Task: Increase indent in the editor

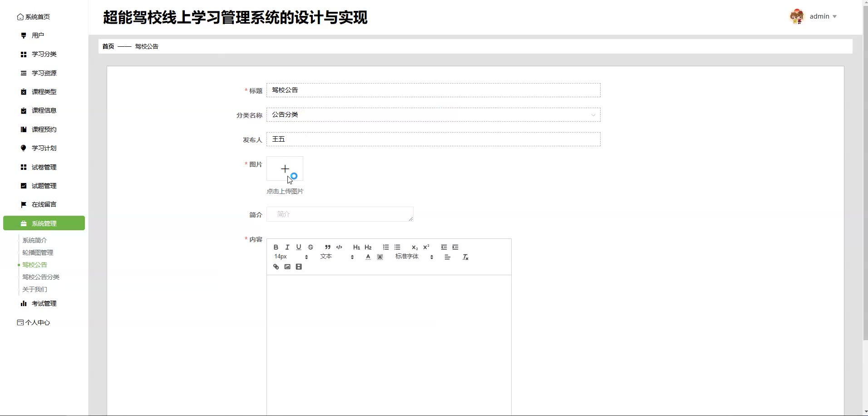Action: tap(455, 247)
